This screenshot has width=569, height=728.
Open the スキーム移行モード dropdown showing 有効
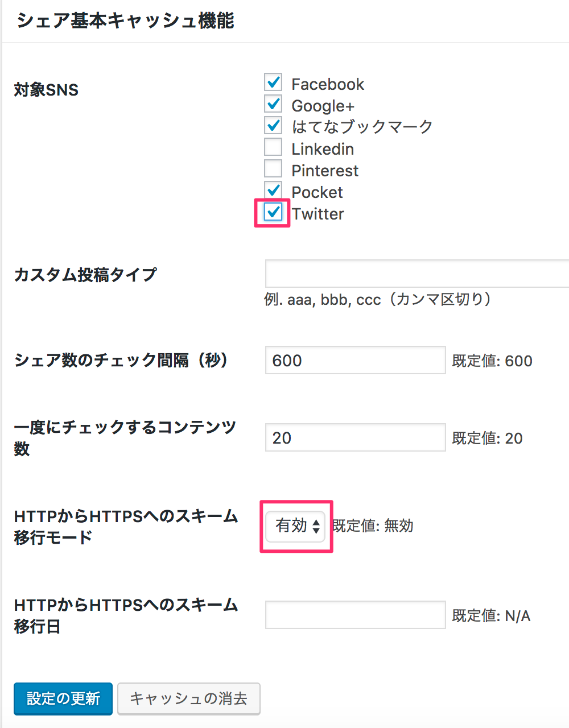(x=296, y=526)
